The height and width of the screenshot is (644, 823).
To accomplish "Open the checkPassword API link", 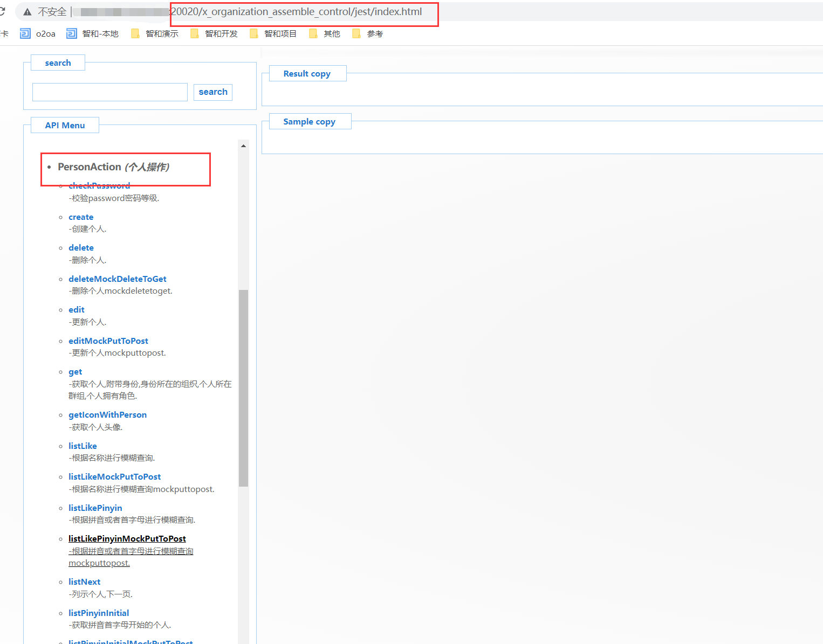I will tap(99, 186).
